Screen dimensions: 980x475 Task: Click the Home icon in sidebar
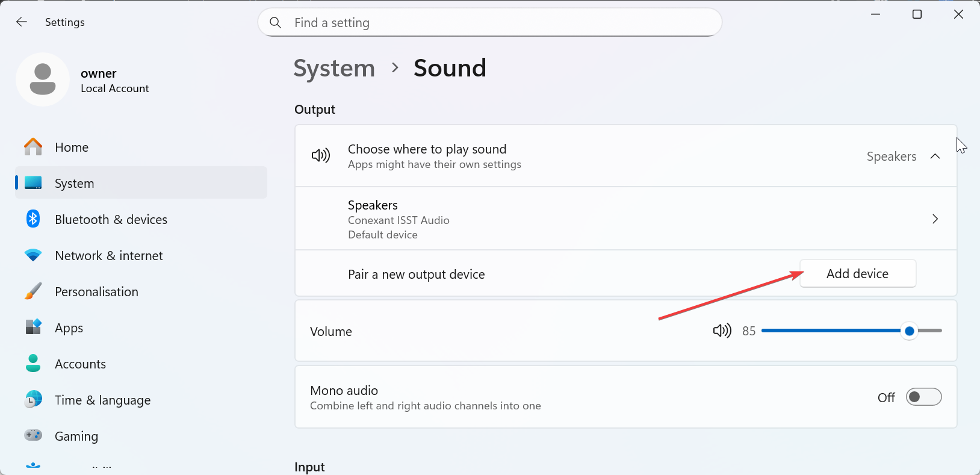33,147
